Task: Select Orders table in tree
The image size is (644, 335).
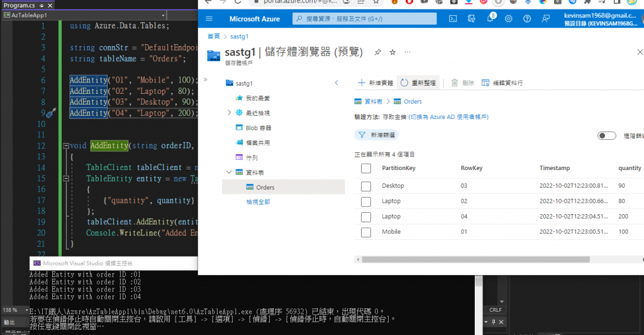Action: tap(284, 187)
